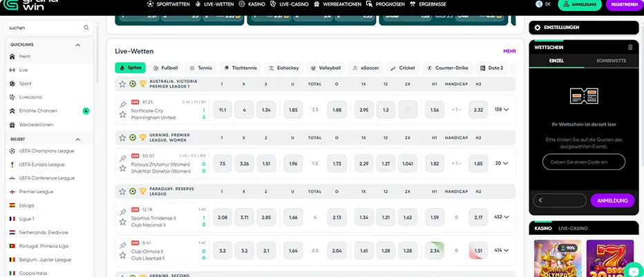Click trophy icon of Australia Victoria league
The image size is (644, 277).
[x=142, y=84]
